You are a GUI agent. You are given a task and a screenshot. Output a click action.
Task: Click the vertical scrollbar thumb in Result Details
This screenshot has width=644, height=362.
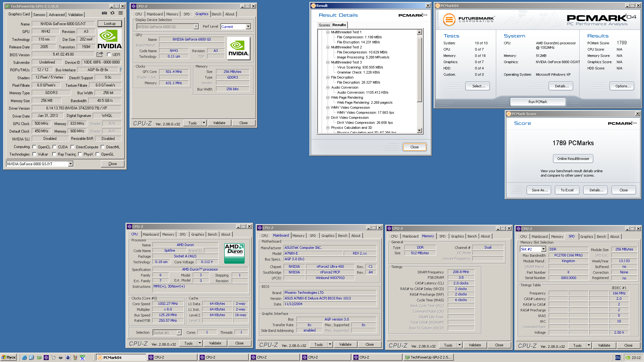419,70
